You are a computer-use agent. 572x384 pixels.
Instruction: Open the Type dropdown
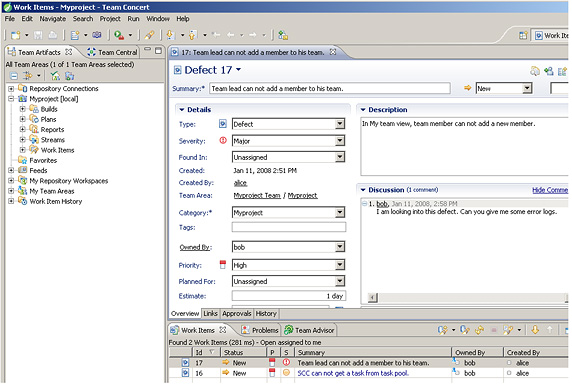340,124
